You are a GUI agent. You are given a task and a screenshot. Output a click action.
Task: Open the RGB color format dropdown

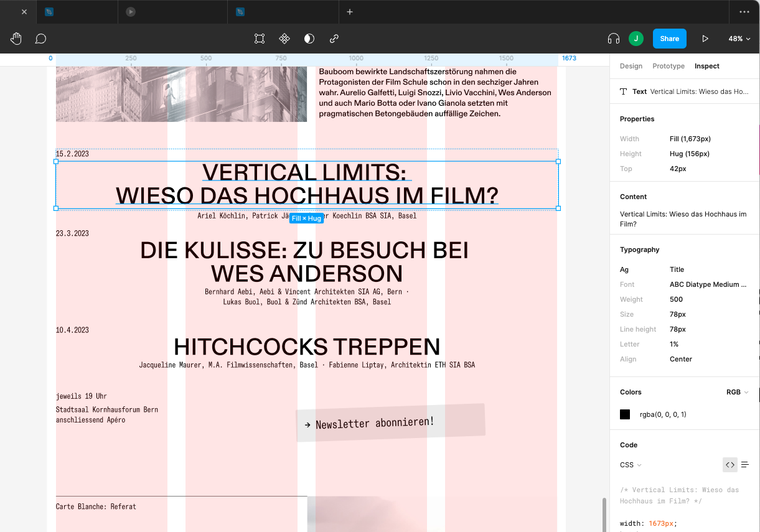click(738, 392)
